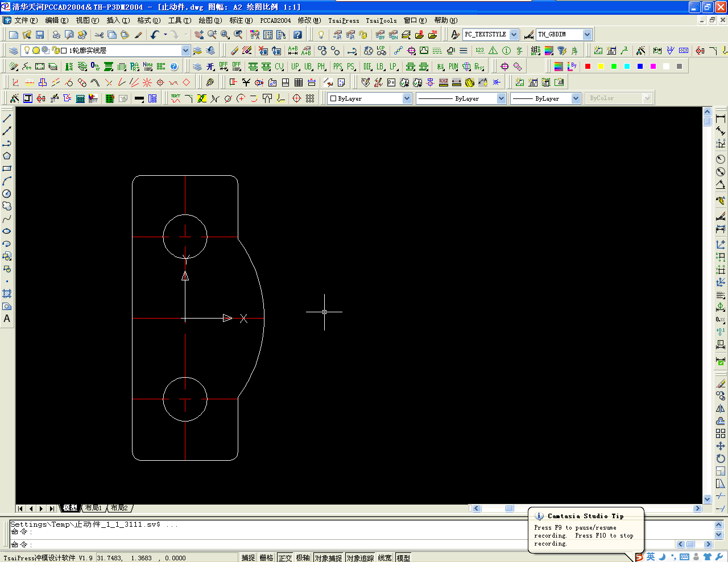Switch to the 布局1 layout tab
The image size is (728, 562).
point(94,508)
